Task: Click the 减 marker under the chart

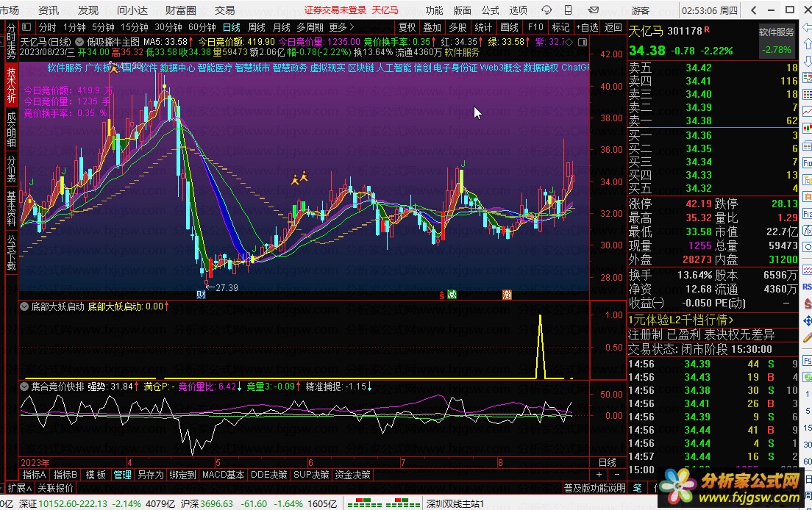Action: click(x=452, y=295)
